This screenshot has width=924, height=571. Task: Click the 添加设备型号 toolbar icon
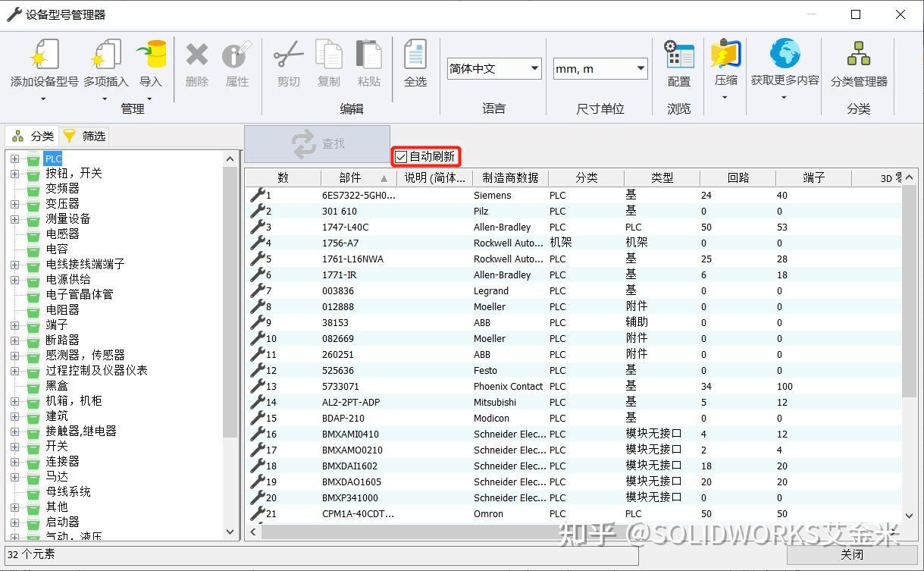tap(44, 55)
